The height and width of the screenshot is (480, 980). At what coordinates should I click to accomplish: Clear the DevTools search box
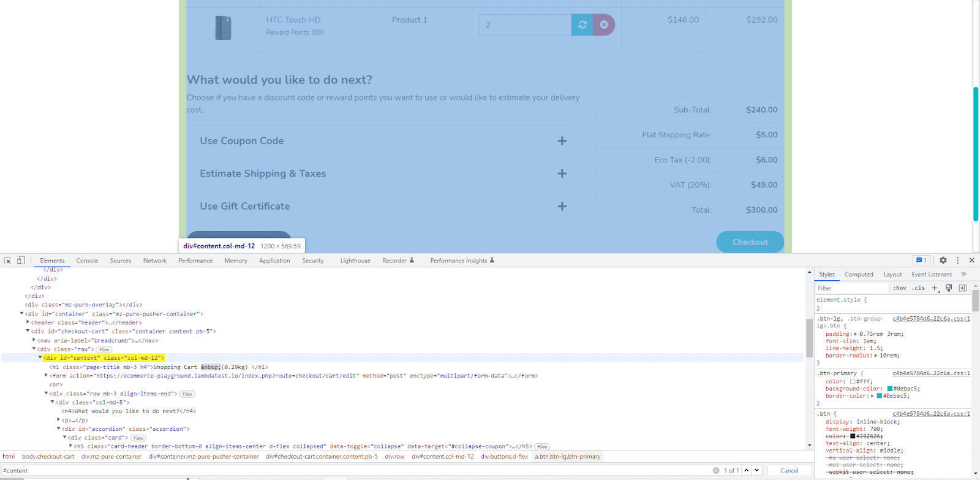(x=716, y=471)
